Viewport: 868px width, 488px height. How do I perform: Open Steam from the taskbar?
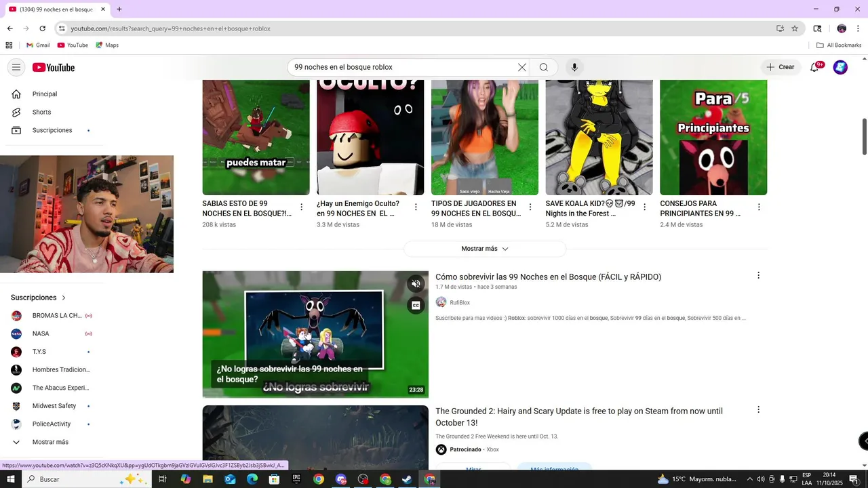(407, 479)
